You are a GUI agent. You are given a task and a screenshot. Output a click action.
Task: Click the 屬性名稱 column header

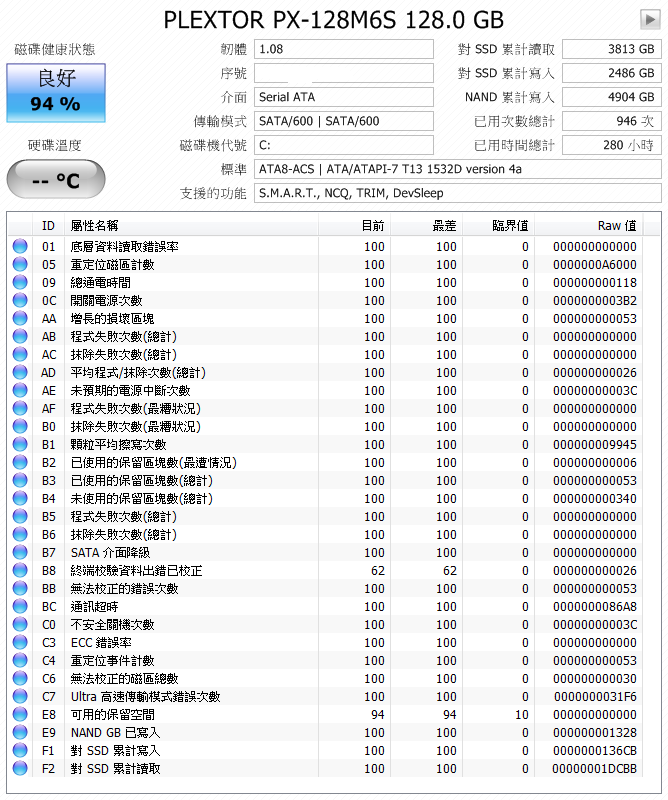click(191, 226)
